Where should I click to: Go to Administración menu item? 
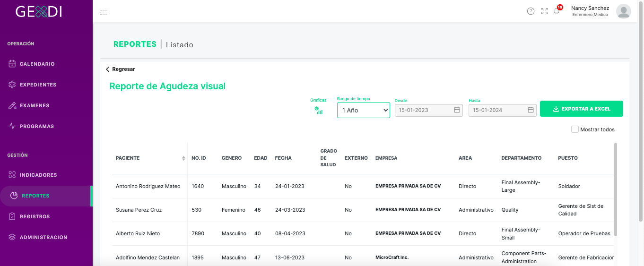(x=44, y=237)
